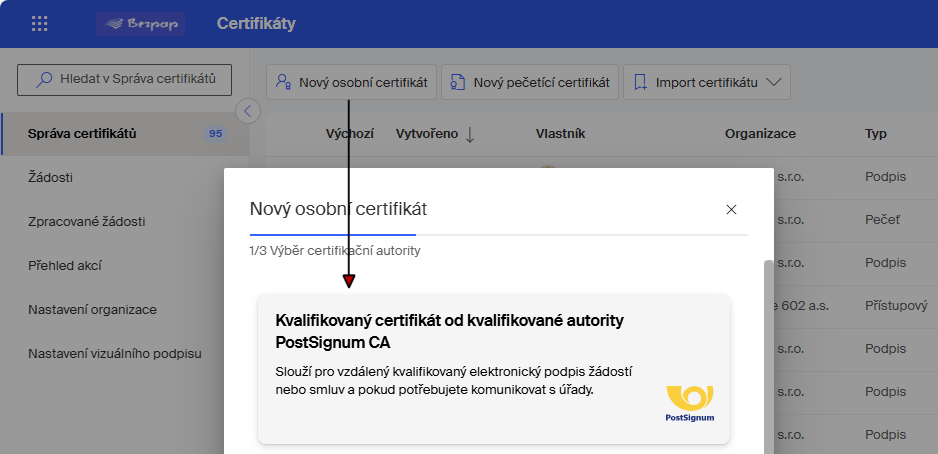Screen dimensions: 938x454
Task: Open the app launcher grid icon
Action: [40, 24]
